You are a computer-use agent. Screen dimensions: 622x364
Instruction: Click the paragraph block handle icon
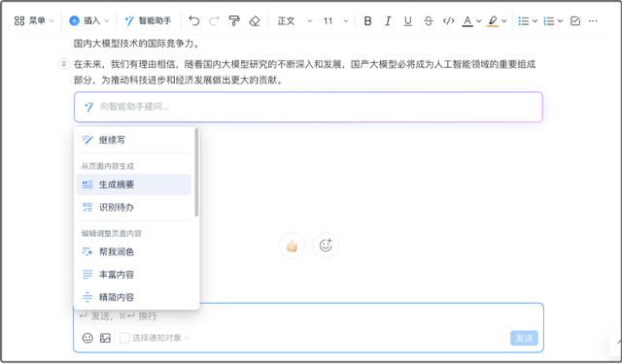coord(63,63)
